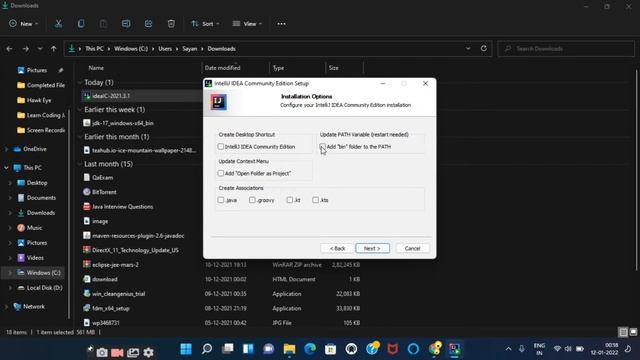
Task: Click the Rename icon in Explorer toolbar
Action: (x=126, y=24)
